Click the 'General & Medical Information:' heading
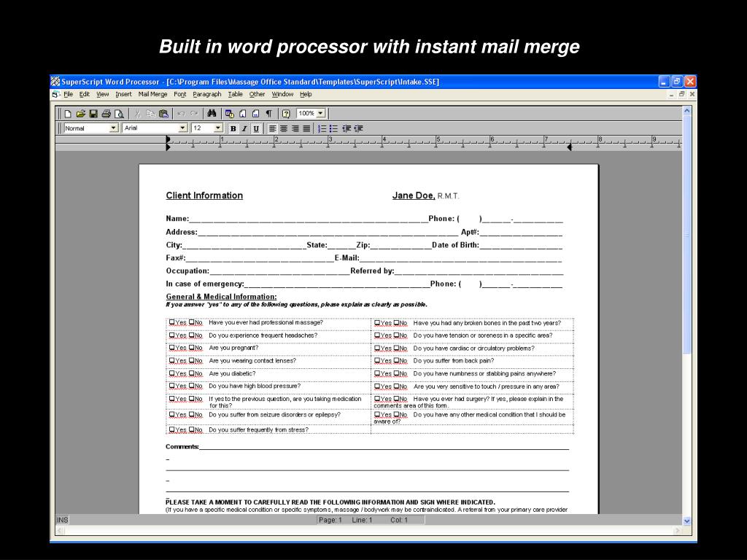 221,296
